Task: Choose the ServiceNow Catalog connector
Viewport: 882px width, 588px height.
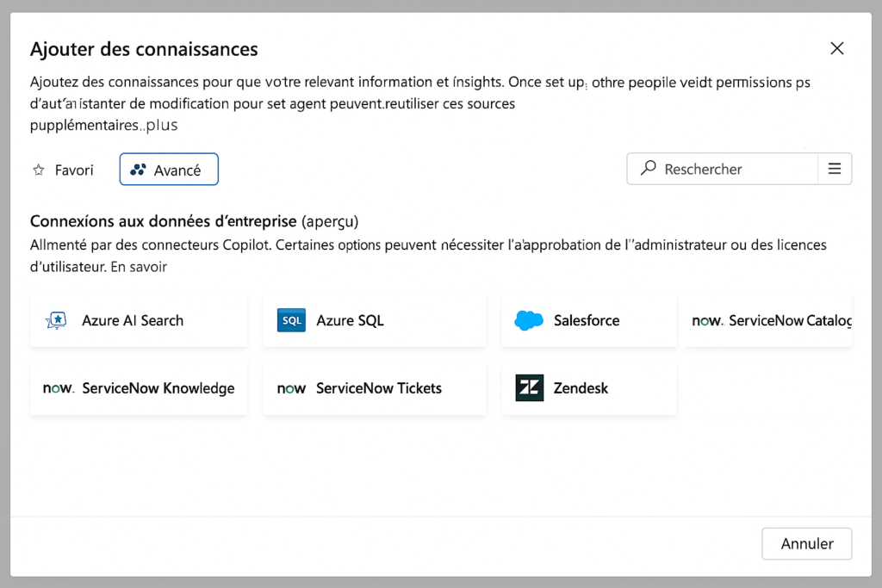Action: pyautogui.click(x=767, y=320)
